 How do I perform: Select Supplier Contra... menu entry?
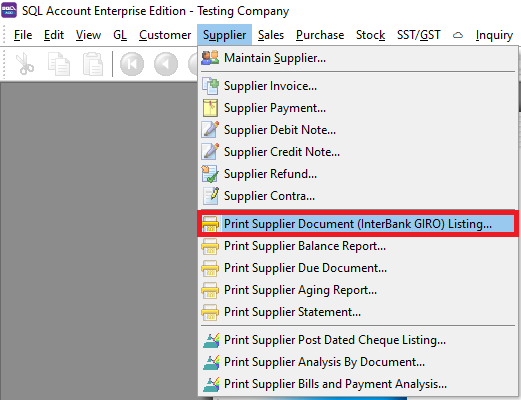(x=358, y=196)
